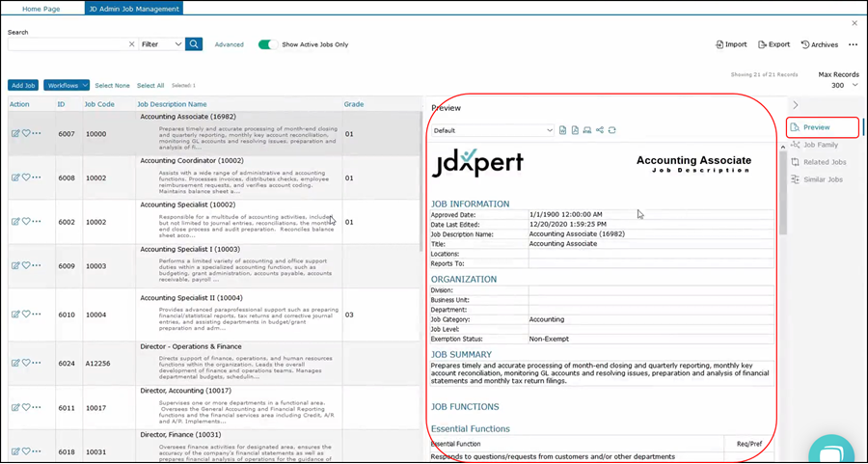Open more actions for Accounting Specialist I row
Image resolution: width=868 pixels, height=464 pixels.
[x=37, y=265]
